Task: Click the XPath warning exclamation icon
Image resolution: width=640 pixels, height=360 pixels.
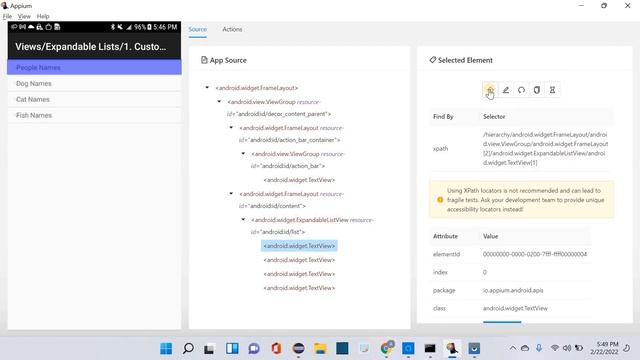Action: pyautogui.click(x=440, y=200)
